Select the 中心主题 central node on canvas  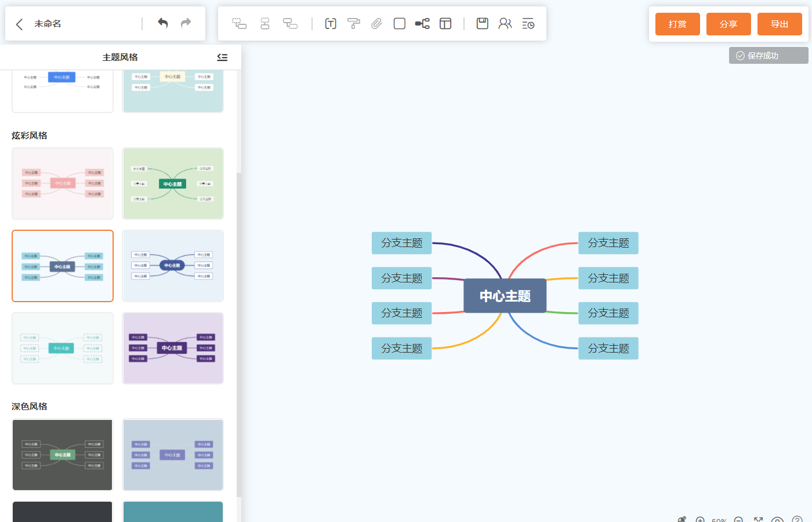click(x=505, y=296)
